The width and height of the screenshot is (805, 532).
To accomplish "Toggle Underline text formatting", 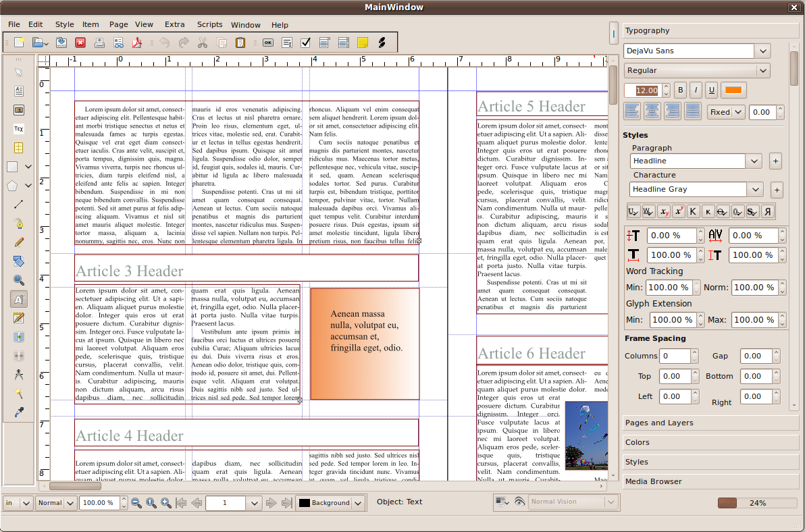I will [711, 90].
